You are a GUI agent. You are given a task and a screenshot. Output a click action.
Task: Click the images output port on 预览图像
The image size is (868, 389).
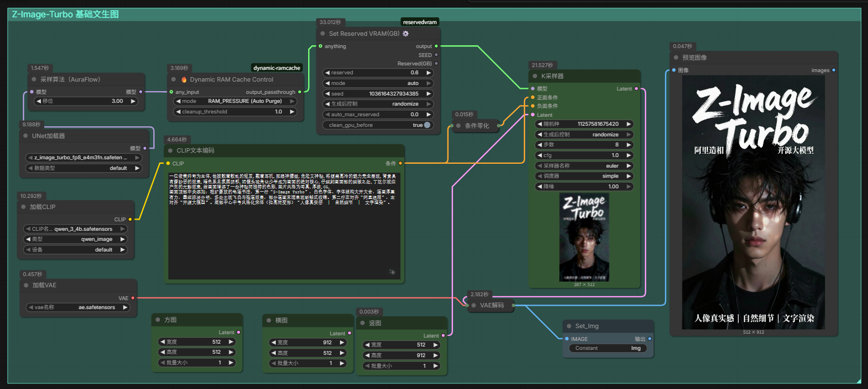[x=834, y=70]
